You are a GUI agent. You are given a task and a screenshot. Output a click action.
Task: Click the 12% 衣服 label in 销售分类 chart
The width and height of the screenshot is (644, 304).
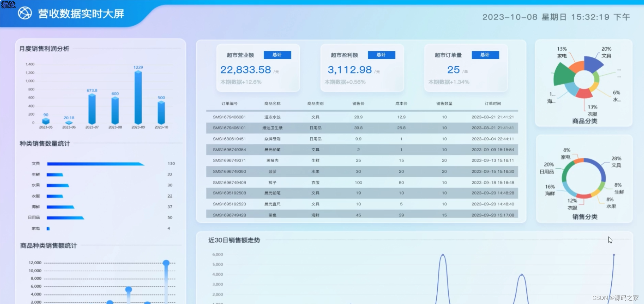pos(572,204)
